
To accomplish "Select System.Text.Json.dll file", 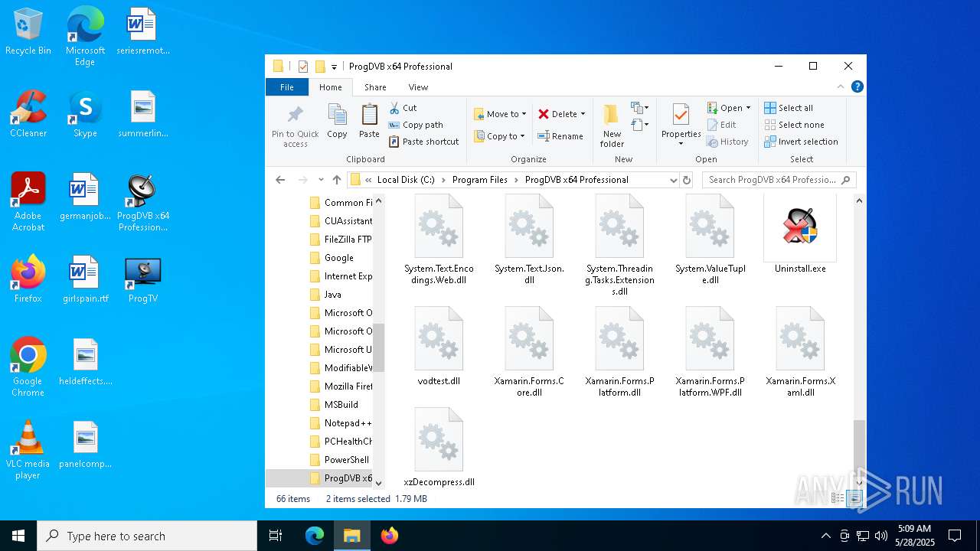I will (x=529, y=239).
